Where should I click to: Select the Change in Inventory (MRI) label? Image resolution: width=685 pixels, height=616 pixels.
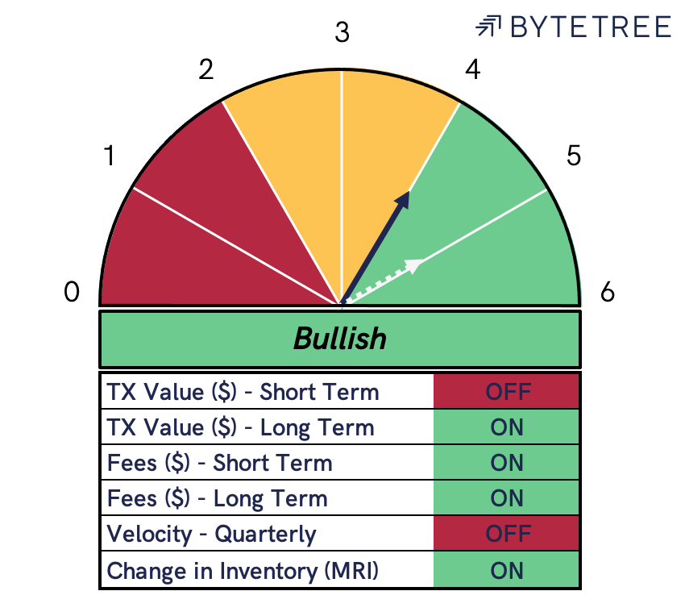tap(243, 571)
